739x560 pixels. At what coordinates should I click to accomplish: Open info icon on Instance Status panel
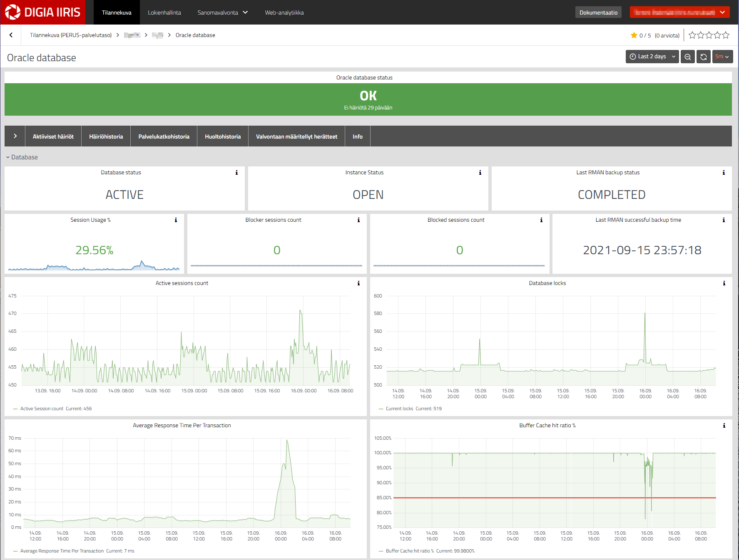480,173
